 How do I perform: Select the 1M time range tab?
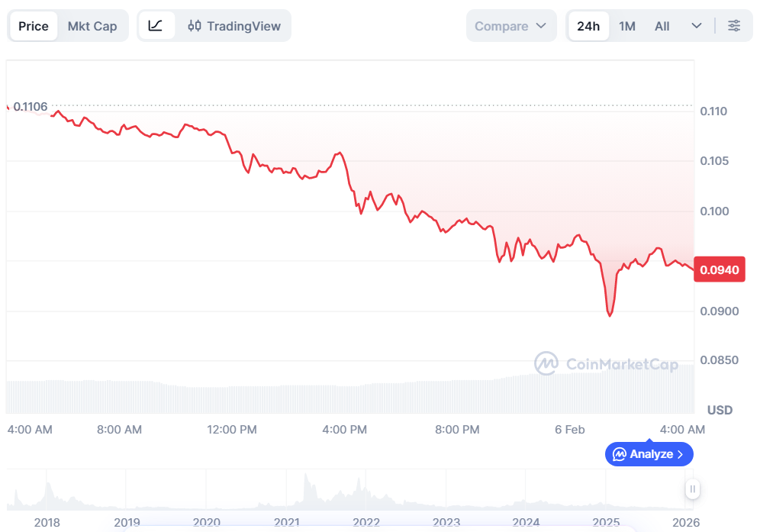tap(627, 26)
